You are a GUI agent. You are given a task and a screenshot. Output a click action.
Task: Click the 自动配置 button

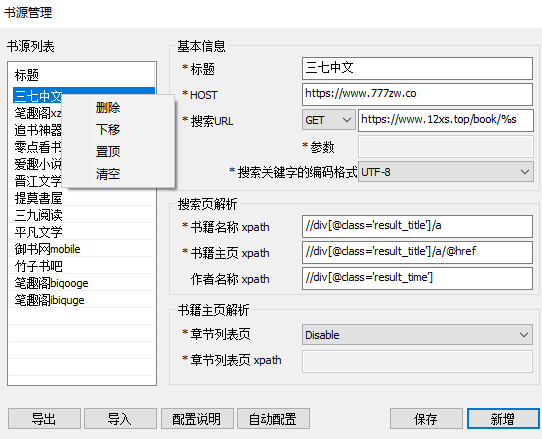click(x=273, y=419)
